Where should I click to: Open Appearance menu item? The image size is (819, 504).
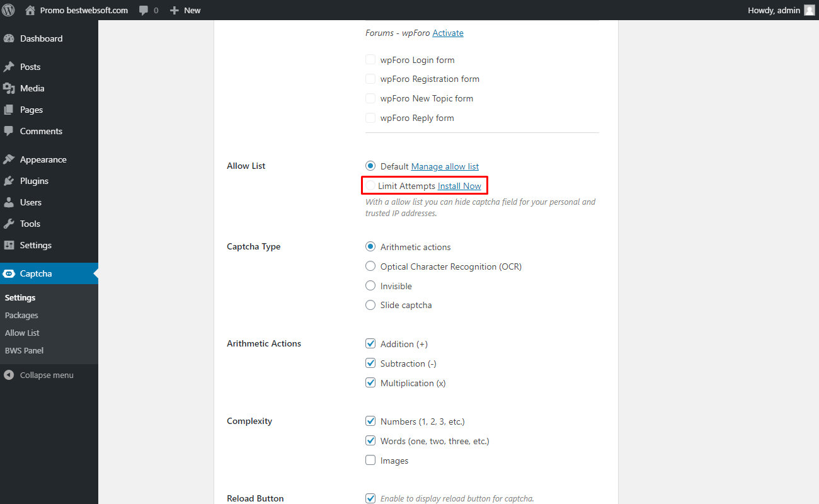coord(49,159)
